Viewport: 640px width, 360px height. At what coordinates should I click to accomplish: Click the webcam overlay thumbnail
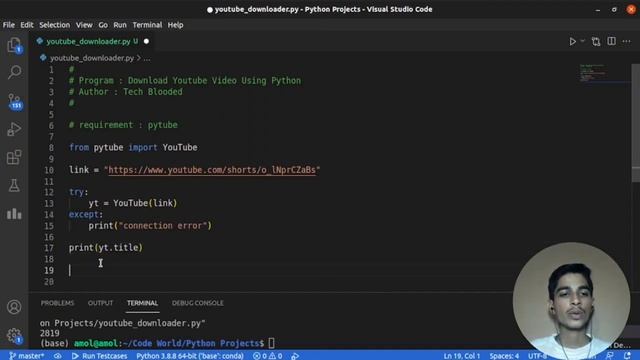click(571, 300)
